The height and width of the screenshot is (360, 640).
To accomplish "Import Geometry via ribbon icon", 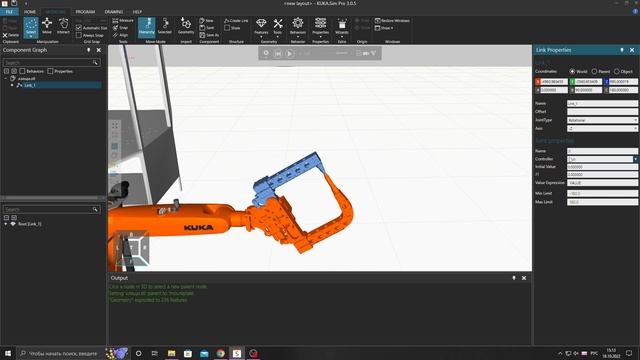I will tap(186, 26).
